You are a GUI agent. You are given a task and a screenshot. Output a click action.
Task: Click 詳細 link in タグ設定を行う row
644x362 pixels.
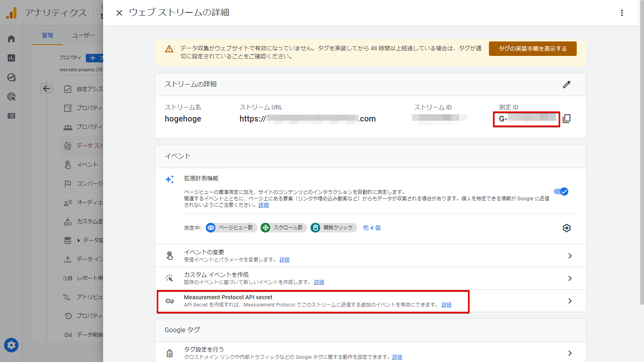pos(397,357)
